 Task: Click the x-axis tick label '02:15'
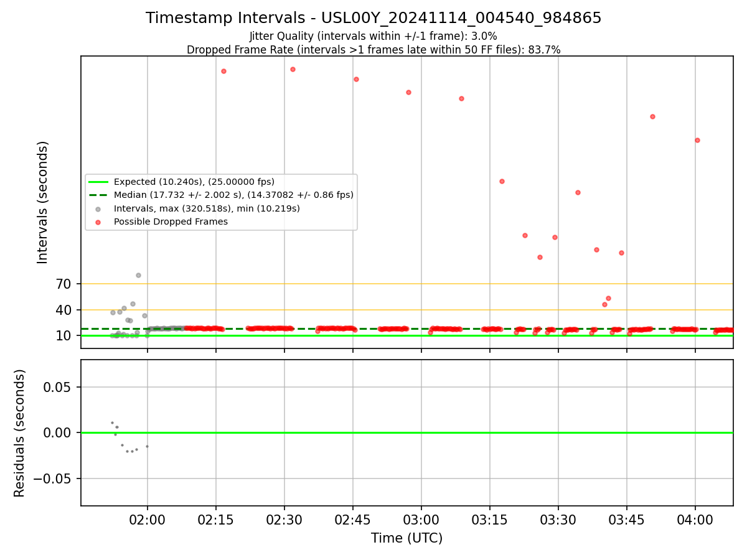216,519
